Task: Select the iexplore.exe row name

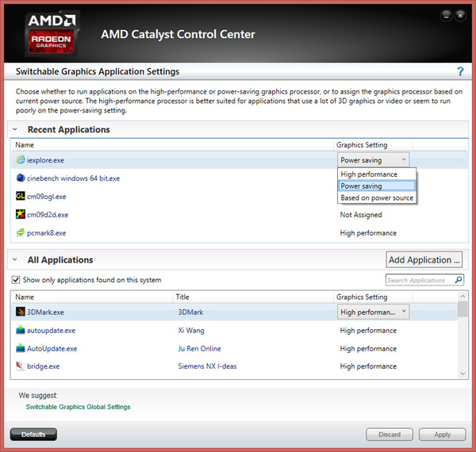Action: coord(45,160)
